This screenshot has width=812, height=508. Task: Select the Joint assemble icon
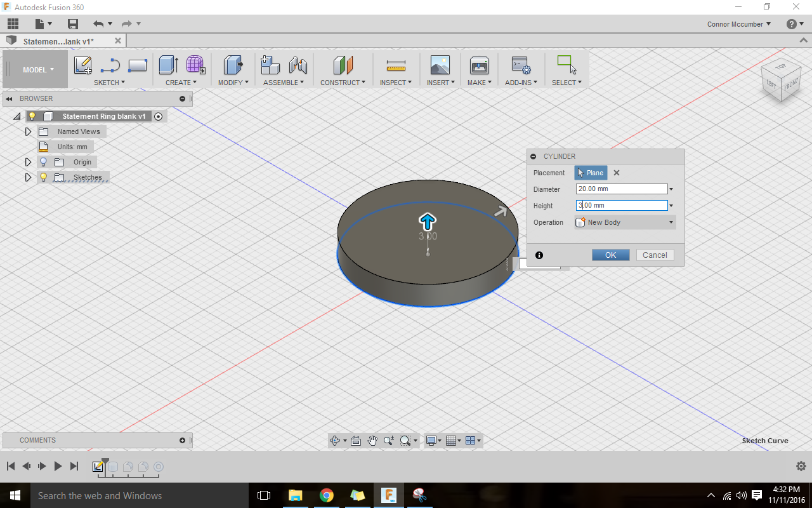pos(298,65)
